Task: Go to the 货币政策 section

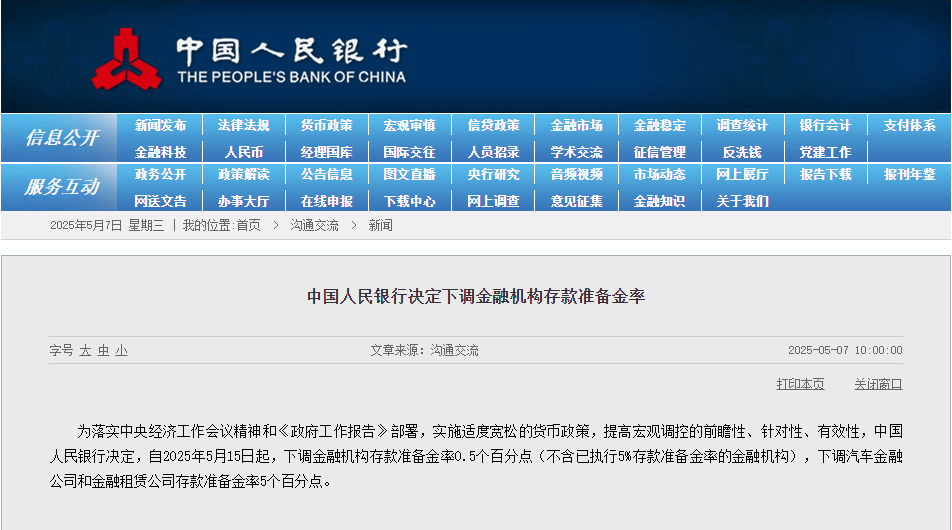Action: coord(326,126)
